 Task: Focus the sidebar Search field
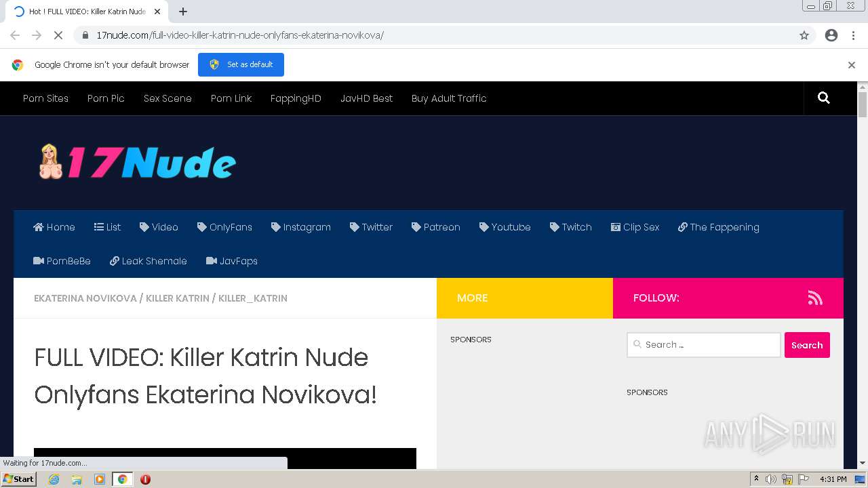(x=704, y=345)
